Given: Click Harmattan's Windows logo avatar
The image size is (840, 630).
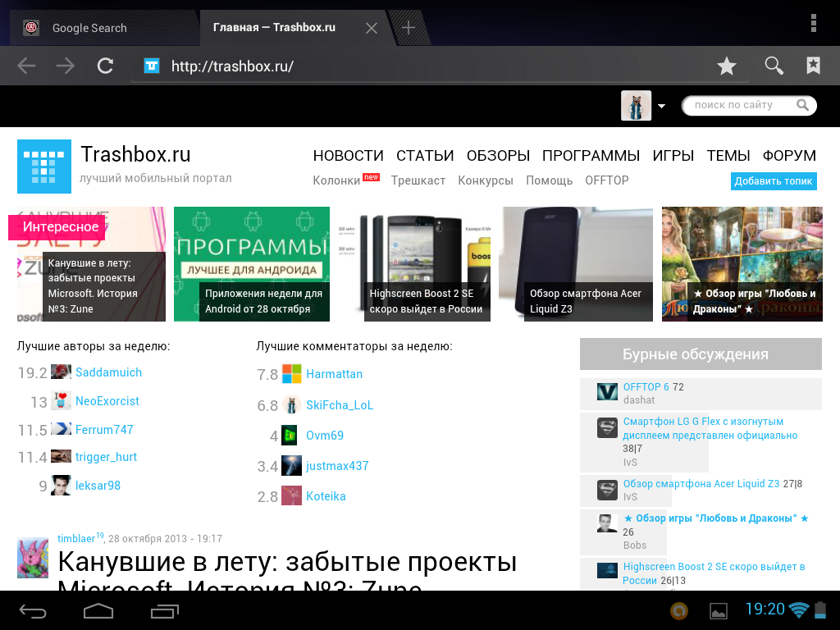Looking at the screenshot, I should 291,374.
